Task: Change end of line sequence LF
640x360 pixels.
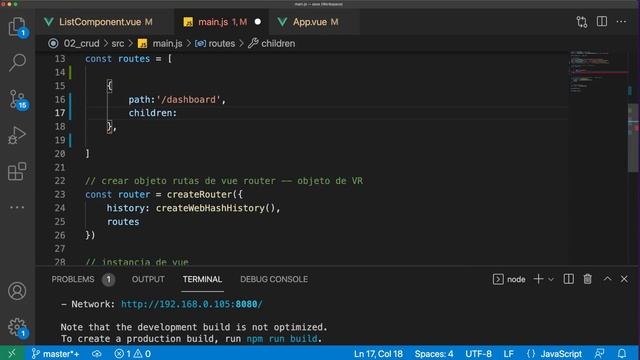Action: [x=509, y=353]
